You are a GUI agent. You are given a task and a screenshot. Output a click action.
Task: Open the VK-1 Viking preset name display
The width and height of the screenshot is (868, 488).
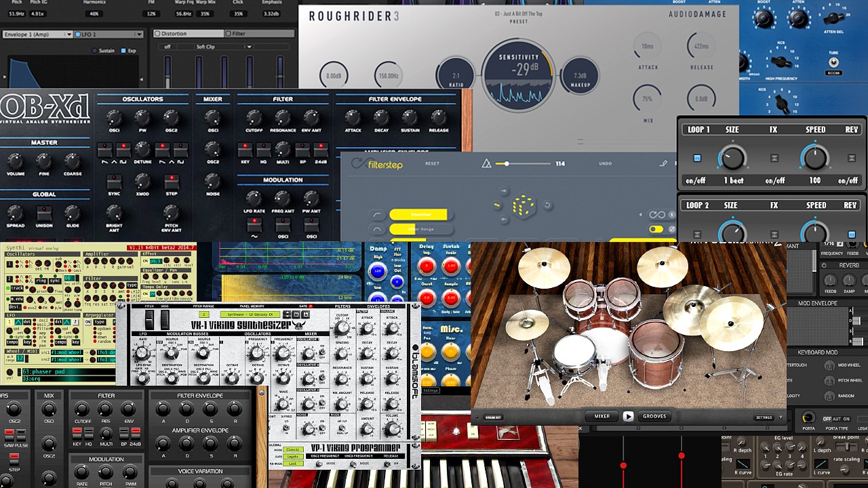(250, 314)
